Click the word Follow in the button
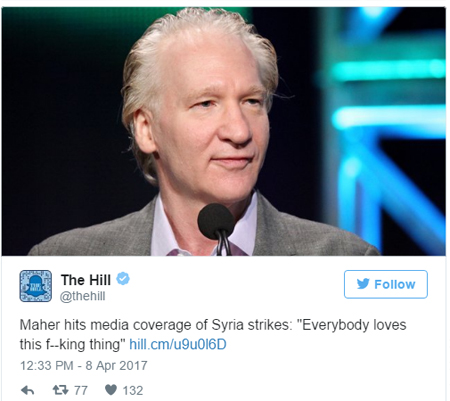Image resolution: width=450 pixels, height=401 pixels. 395,284
